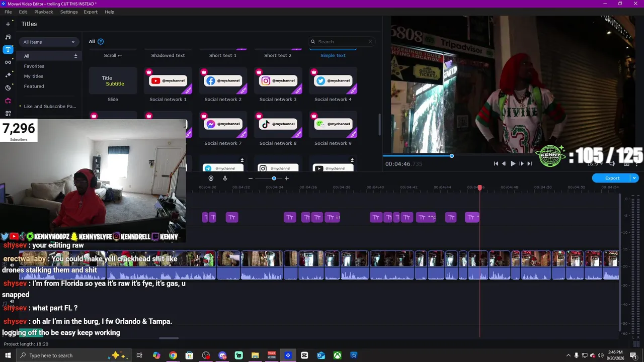644x362 pixels.
Task: Open the Like and Subscribe Pack category
Action: pyautogui.click(x=50, y=106)
